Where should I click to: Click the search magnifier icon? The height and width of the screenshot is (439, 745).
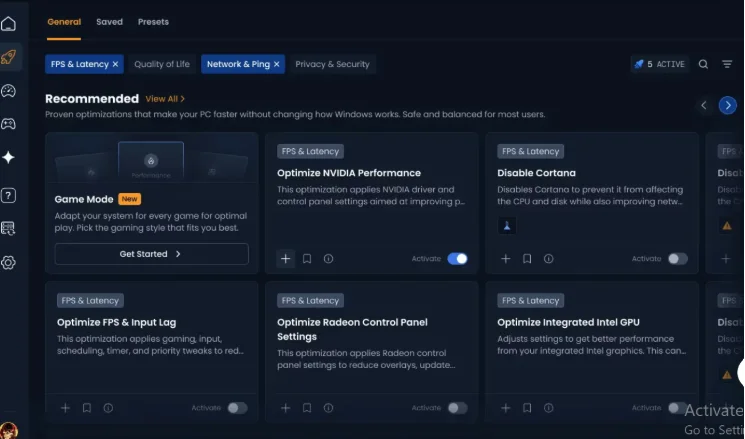tap(703, 64)
